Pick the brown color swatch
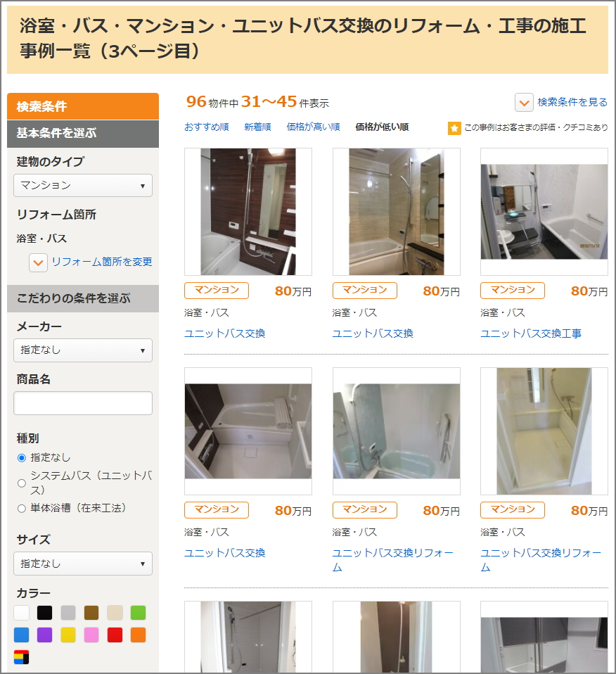Screen dimensions: 616x674 (91, 613)
